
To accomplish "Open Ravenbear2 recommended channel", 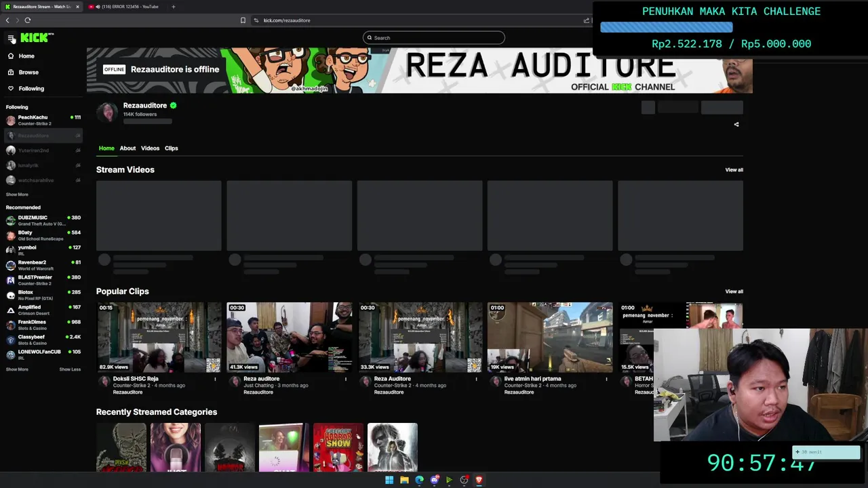I will pos(42,265).
